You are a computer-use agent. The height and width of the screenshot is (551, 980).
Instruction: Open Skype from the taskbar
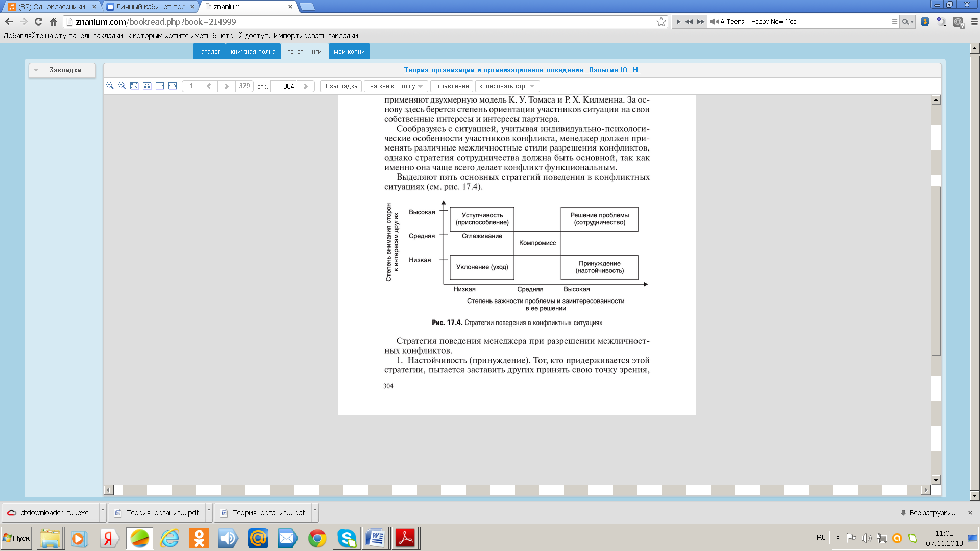tap(347, 538)
